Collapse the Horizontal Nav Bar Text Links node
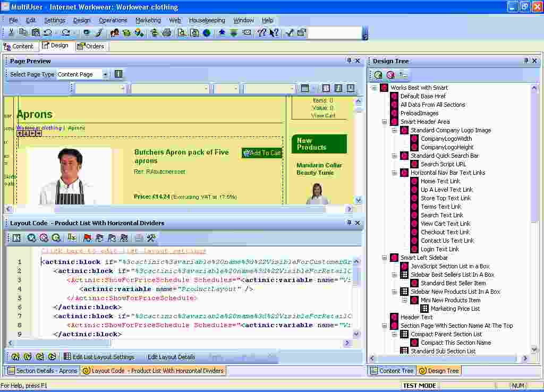Image resolution: width=544 pixels, height=392 pixels. click(395, 173)
